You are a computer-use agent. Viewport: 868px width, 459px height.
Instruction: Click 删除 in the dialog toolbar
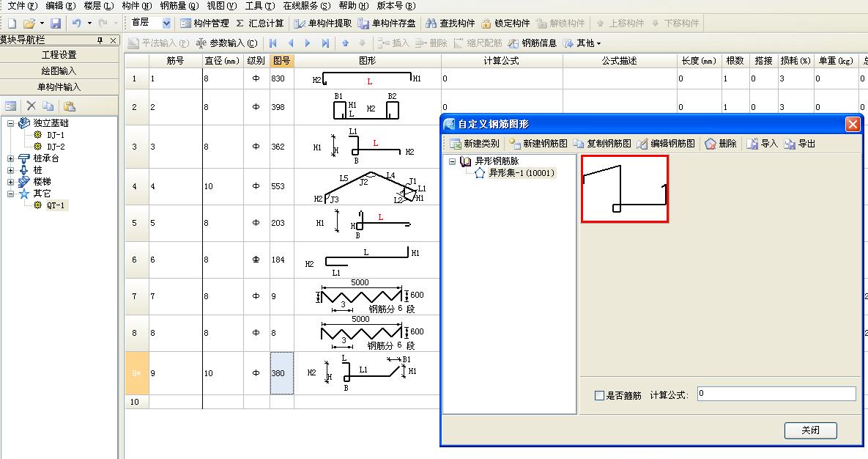pyautogui.click(x=721, y=144)
